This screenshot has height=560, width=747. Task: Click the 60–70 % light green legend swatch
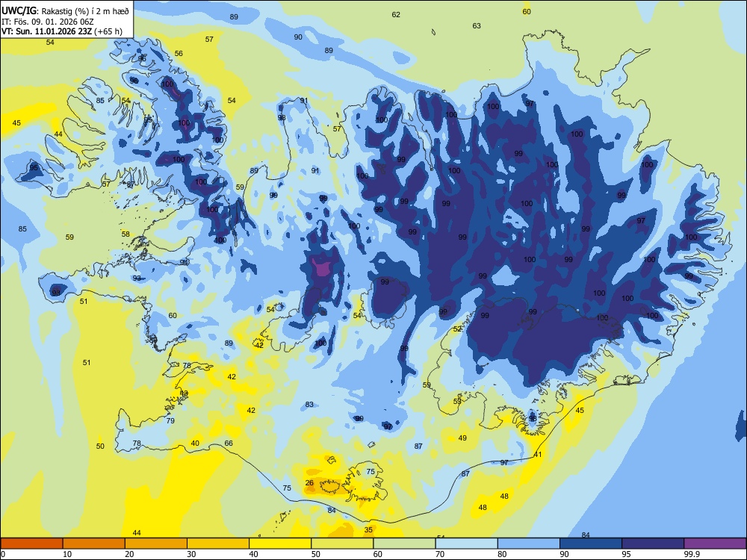pos(404,544)
